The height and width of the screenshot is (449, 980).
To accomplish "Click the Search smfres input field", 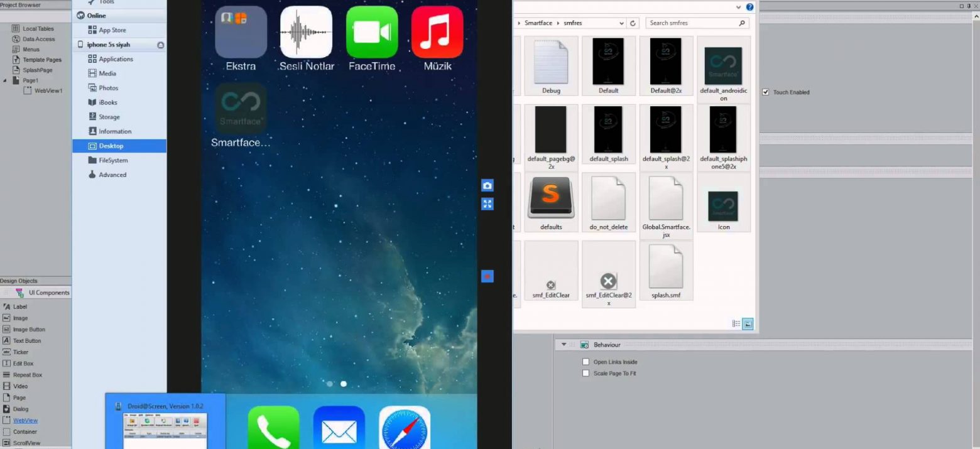I will [x=691, y=23].
